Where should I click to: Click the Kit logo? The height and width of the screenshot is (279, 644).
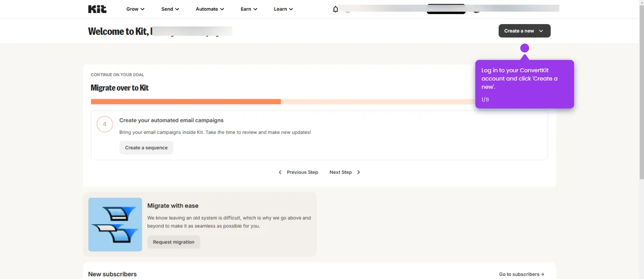click(97, 9)
